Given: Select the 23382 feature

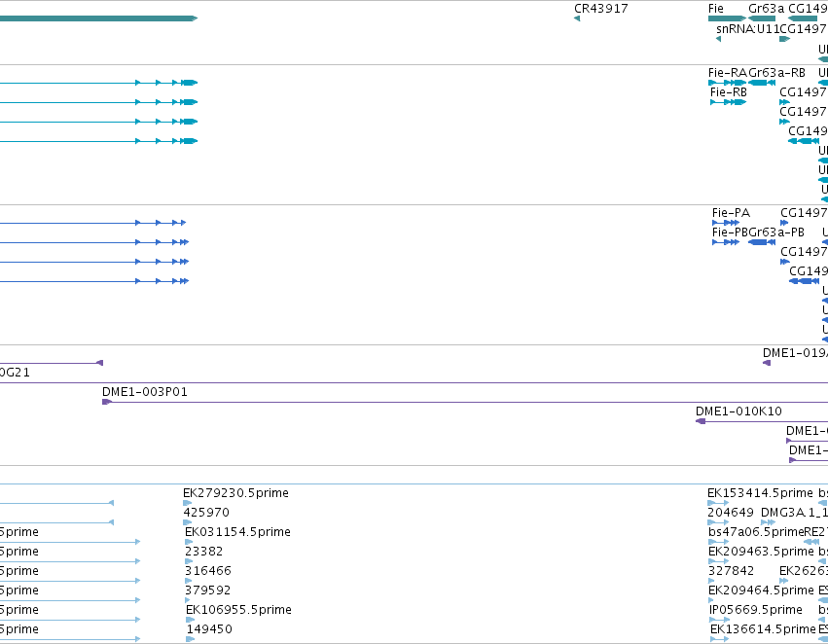Looking at the screenshot, I should (189, 561).
